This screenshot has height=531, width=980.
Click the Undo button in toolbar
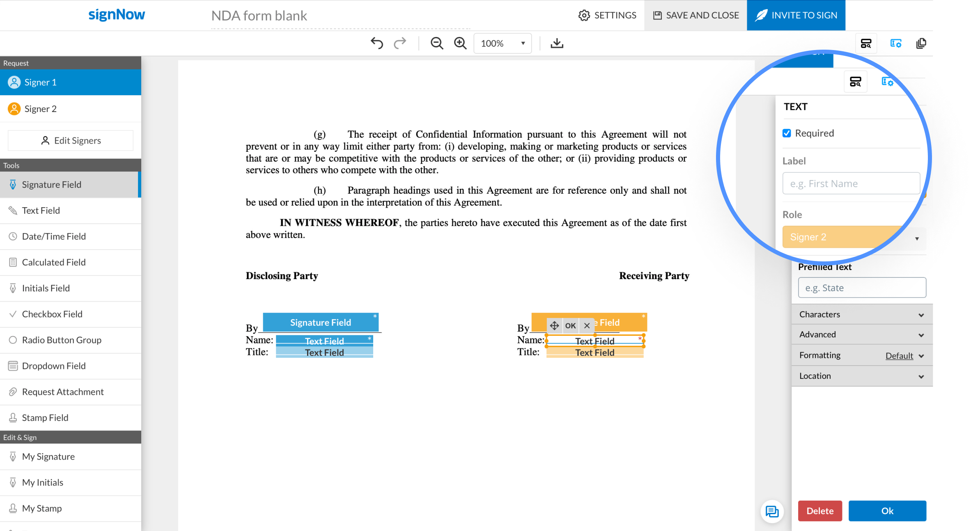pos(376,43)
